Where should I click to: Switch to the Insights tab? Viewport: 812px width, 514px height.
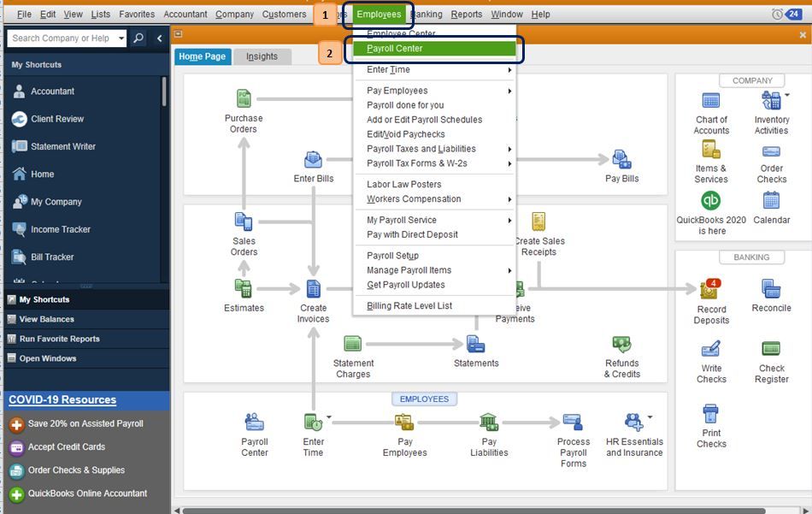(x=262, y=56)
